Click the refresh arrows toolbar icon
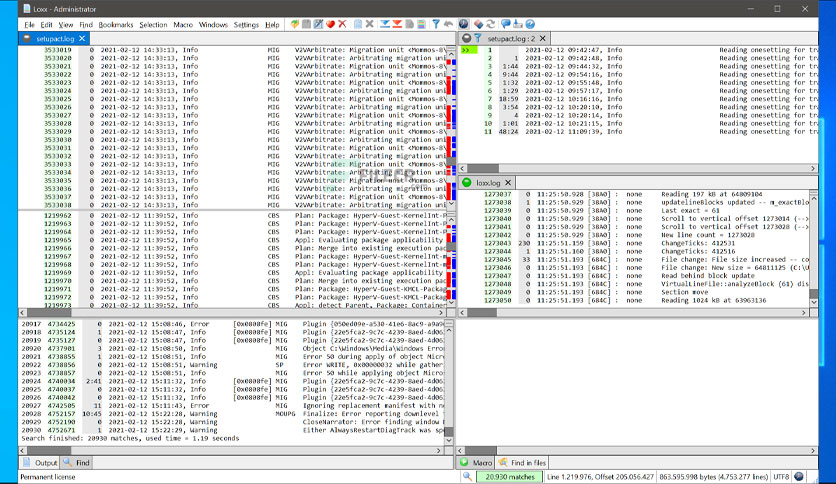The height and width of the screenshot is (484, 836). coord(491,24)
